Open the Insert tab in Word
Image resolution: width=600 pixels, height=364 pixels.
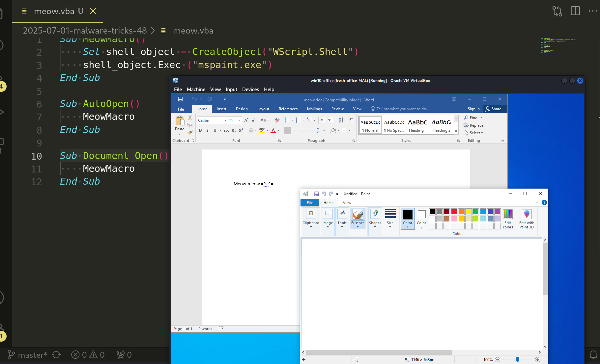coord(221,109)
